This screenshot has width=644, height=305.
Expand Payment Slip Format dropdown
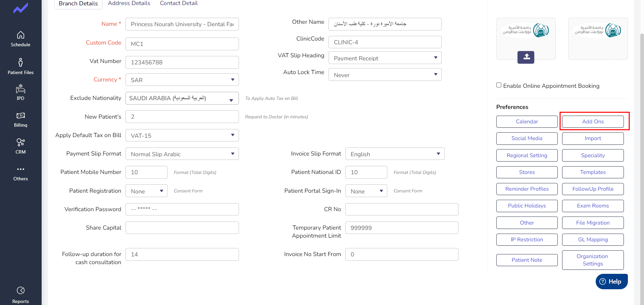tap(182, 154)
